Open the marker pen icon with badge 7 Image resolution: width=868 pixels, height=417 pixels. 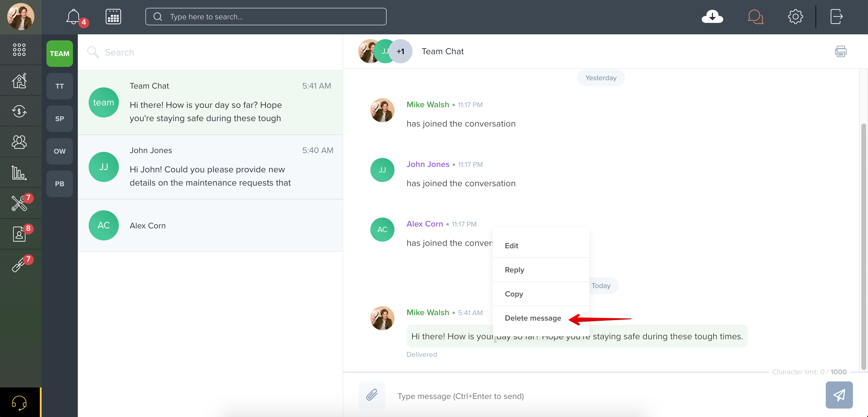19,265
